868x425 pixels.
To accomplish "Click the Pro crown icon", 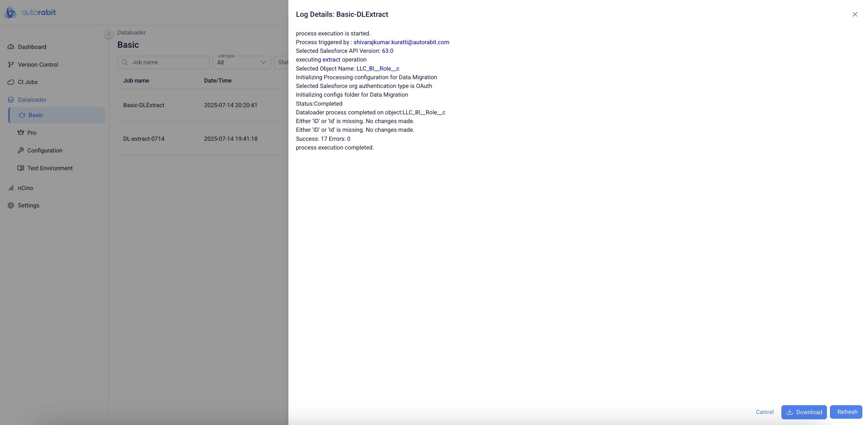I will tap(21, 133).
